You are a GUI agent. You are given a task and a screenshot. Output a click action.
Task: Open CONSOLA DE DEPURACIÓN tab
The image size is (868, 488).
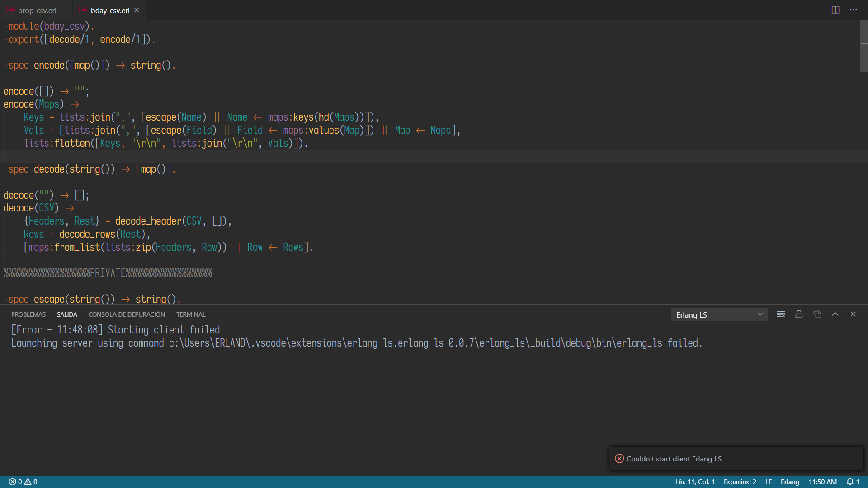click(126, 314)
